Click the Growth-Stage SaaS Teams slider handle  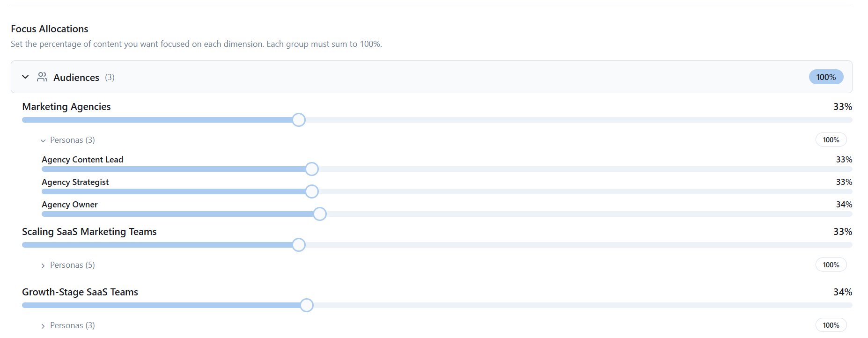307,305
